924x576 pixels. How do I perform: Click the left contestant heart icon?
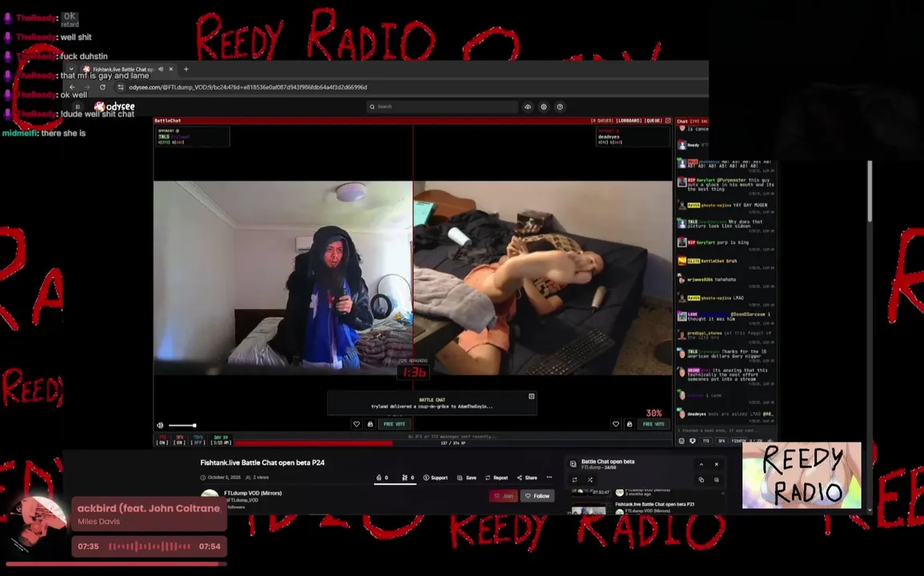pos(356,424)
